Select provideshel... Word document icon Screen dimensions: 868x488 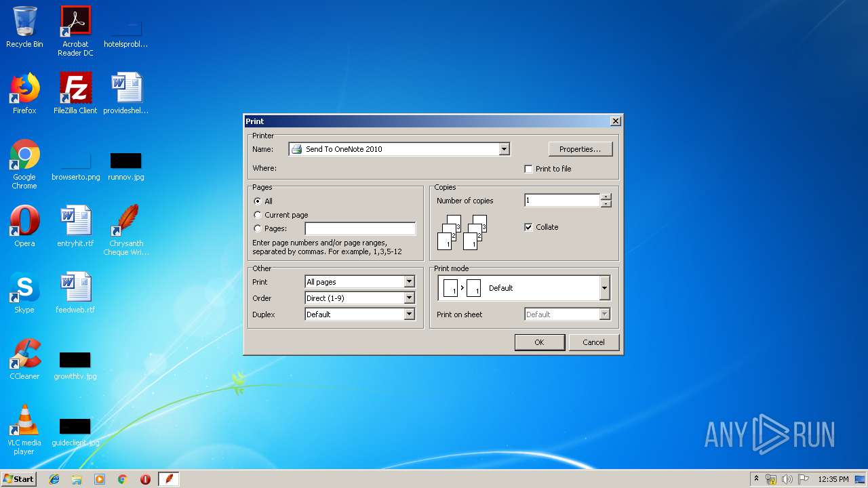pyautogui.click(x=126, y=94)
